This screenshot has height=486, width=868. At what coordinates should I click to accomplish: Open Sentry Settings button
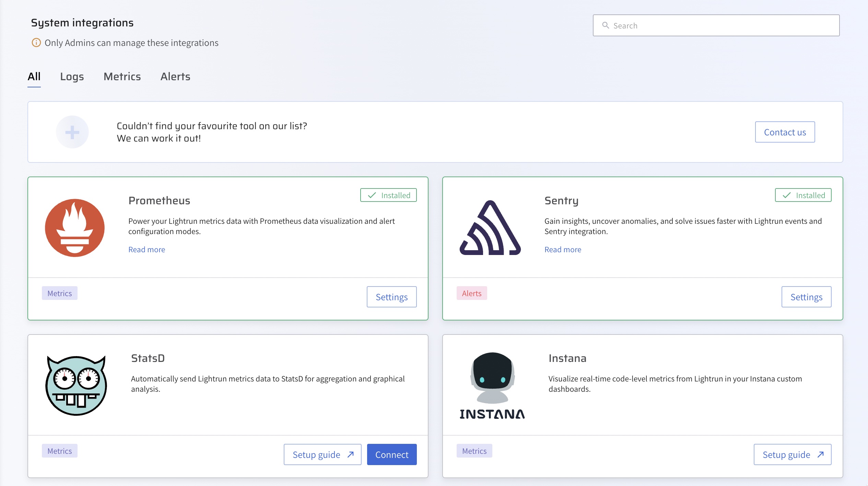click(806, 297)
